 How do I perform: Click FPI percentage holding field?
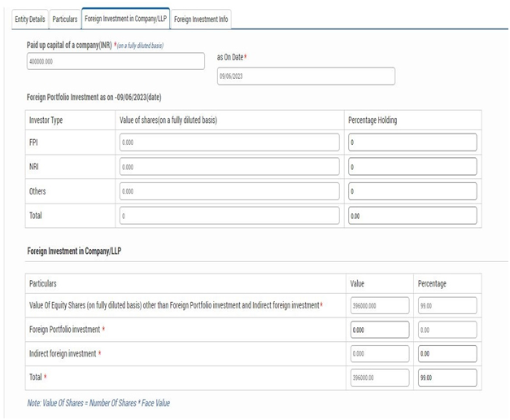(412, 142)
